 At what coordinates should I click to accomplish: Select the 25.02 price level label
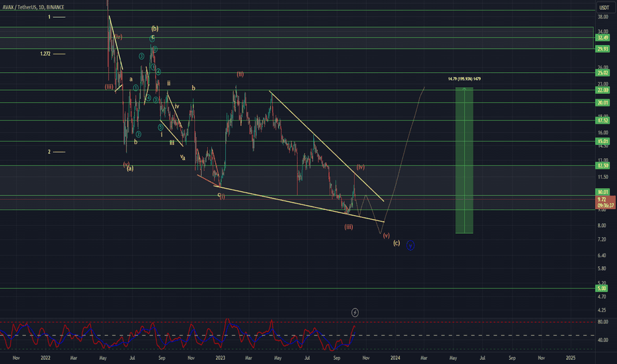(x=602, y=73)
